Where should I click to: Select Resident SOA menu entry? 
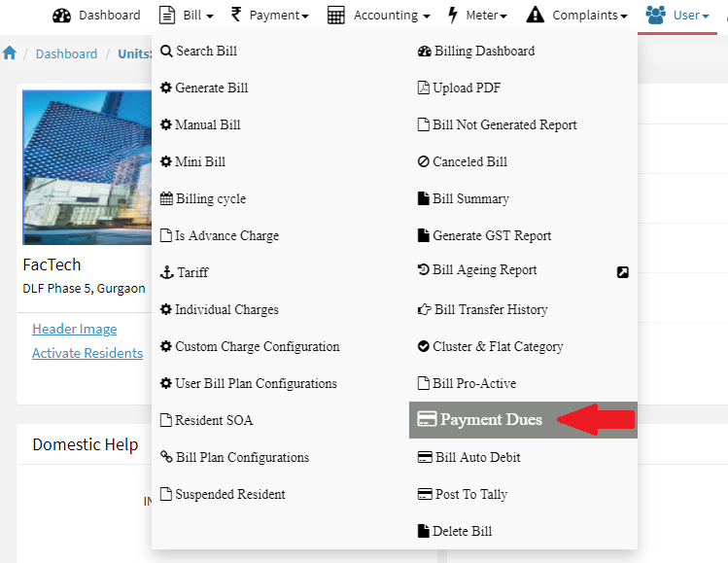(x=207, y=420)
